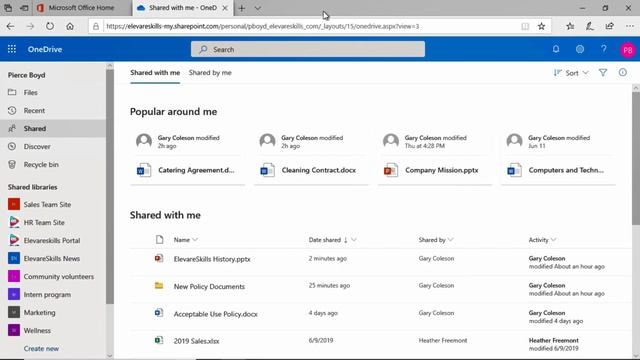Screen dimensions: 640x360
Task: Open the app launcher waffle icon
Action: coord(12,49)
